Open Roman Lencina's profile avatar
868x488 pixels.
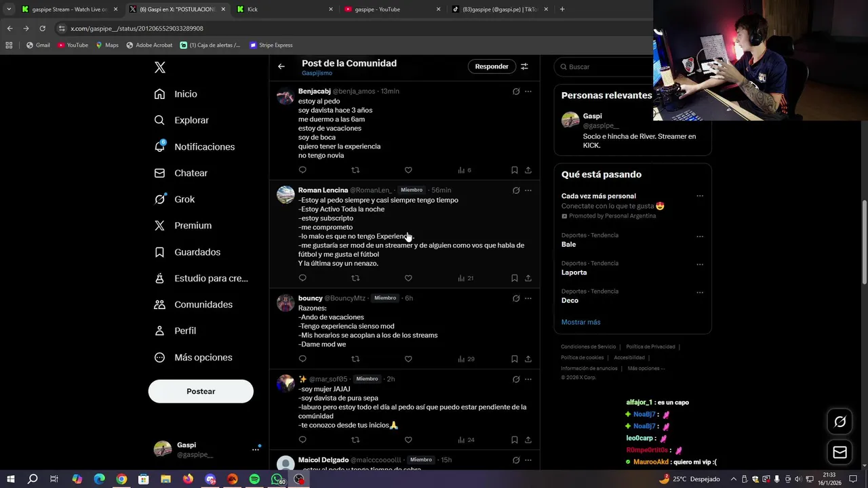tap(285, 195)
